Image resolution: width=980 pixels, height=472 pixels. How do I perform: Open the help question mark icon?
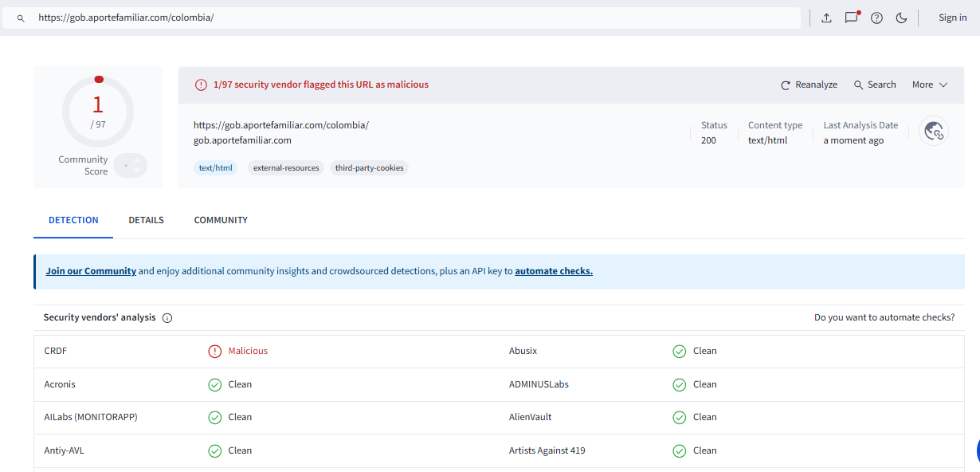pos(876,18)
